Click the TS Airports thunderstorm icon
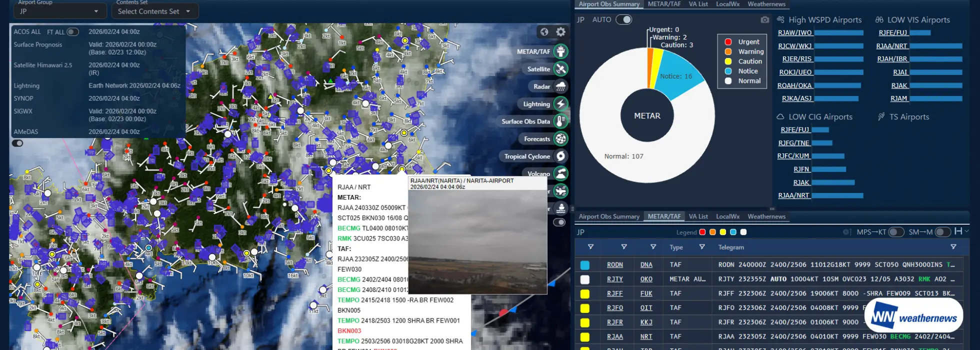The height and width of the screenshot is (350, 980). click(x=881, y=116)
